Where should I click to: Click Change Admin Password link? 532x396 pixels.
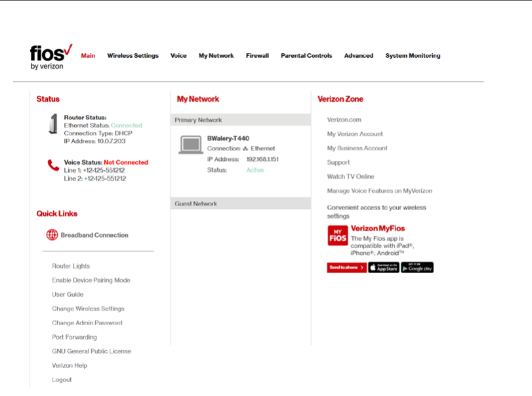[x=87, y=323]
